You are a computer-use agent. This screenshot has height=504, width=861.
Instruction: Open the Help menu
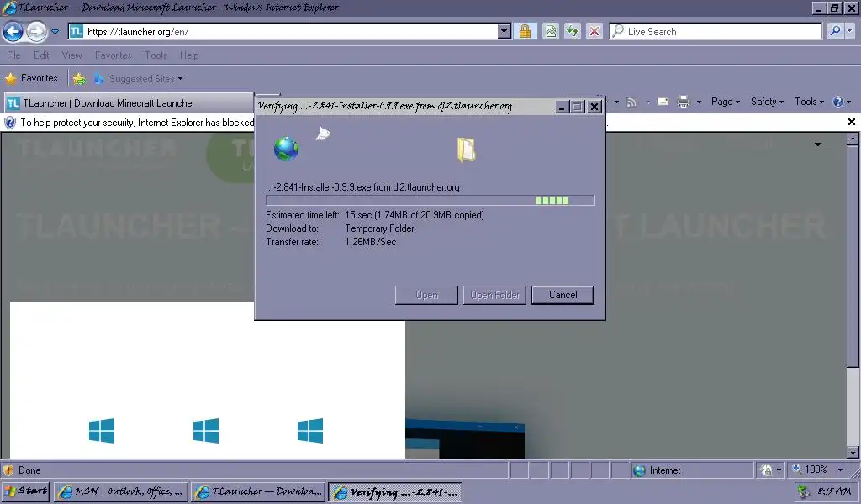tap(189, 55)
